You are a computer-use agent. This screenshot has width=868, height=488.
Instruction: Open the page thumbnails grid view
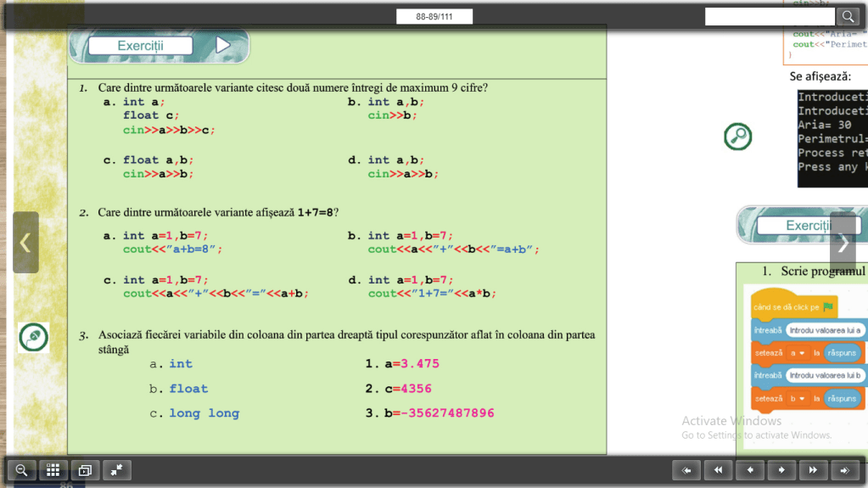(53, 469)
